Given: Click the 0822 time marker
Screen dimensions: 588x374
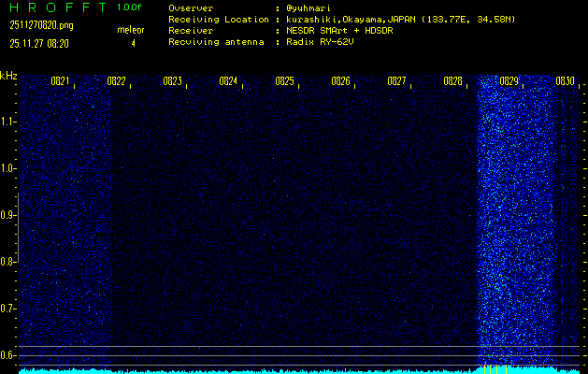Looking at the screenshot, I should [116, 81].
